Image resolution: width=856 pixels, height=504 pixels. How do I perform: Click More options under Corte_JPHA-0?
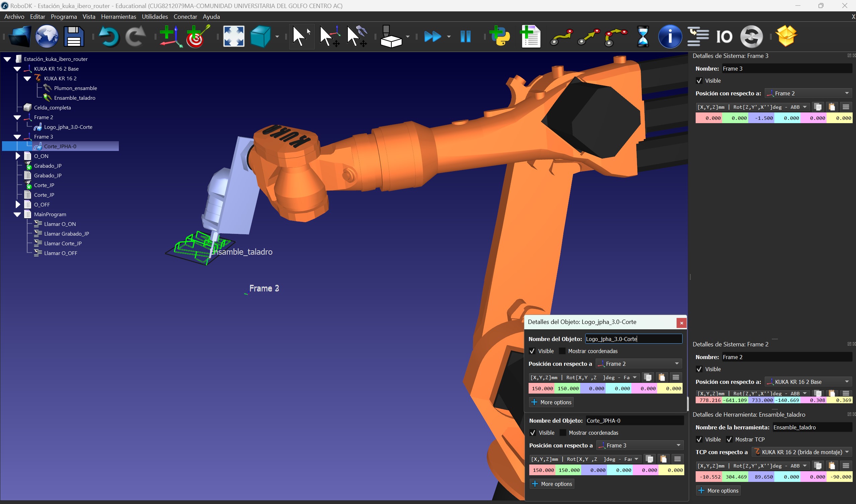click(x=552, y=484)
